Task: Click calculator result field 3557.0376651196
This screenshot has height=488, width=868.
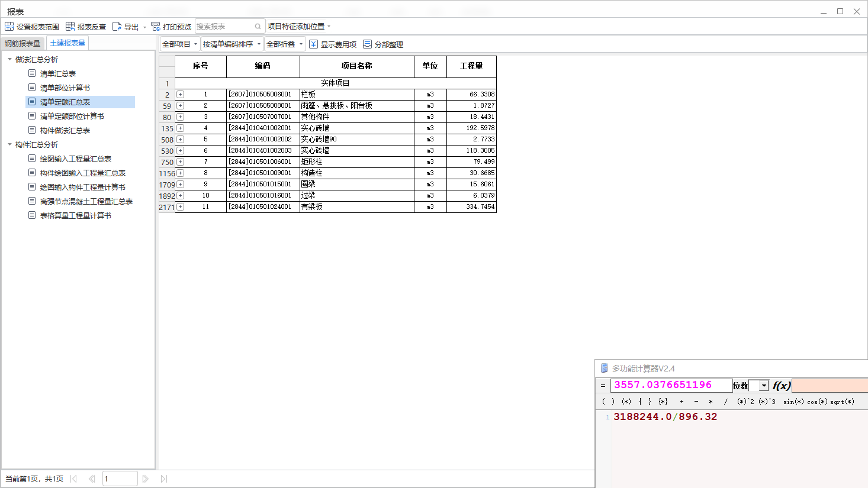Action: pos(671,385)
